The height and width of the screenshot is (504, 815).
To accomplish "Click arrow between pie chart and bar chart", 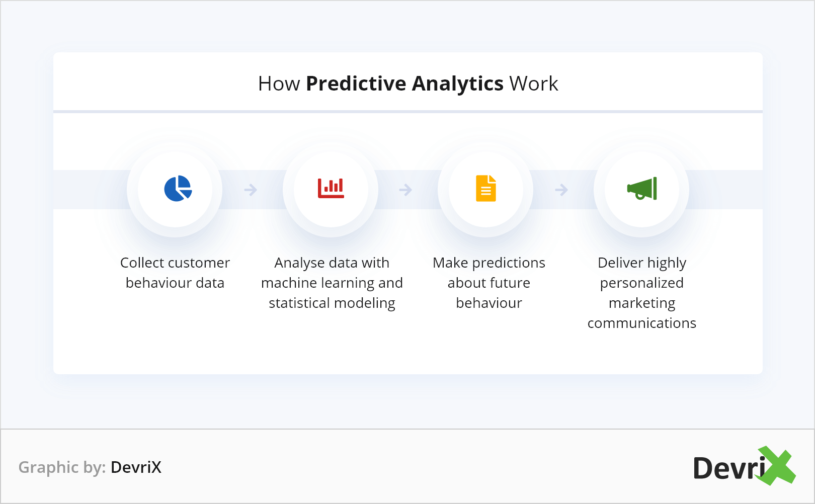I will click(251, 190).
